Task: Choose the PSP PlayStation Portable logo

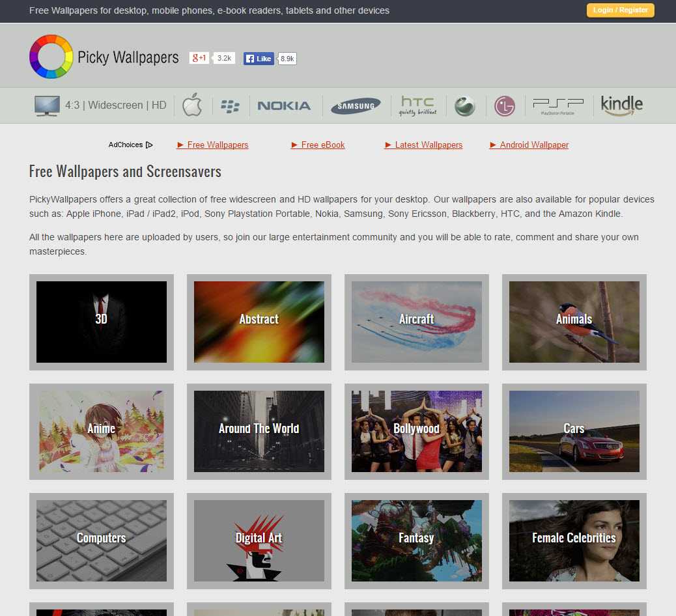Action: click(x=558, y=105)
